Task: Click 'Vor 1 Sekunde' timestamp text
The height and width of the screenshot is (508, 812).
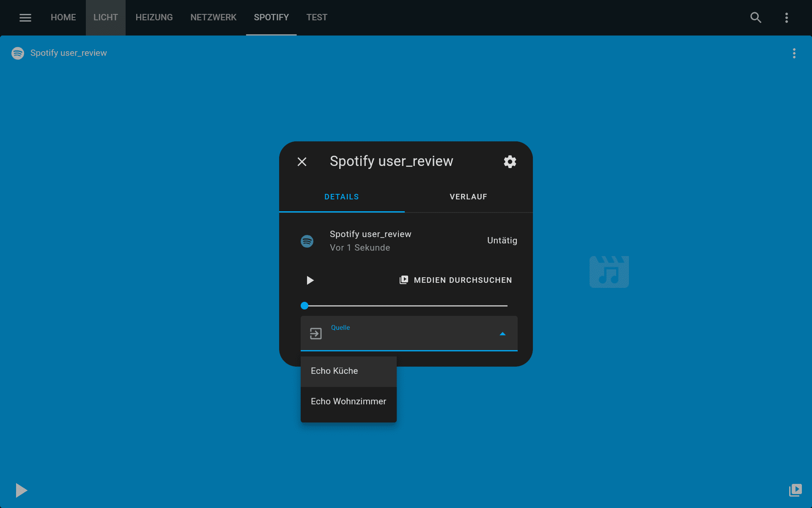Action: (x=360, y=248)
